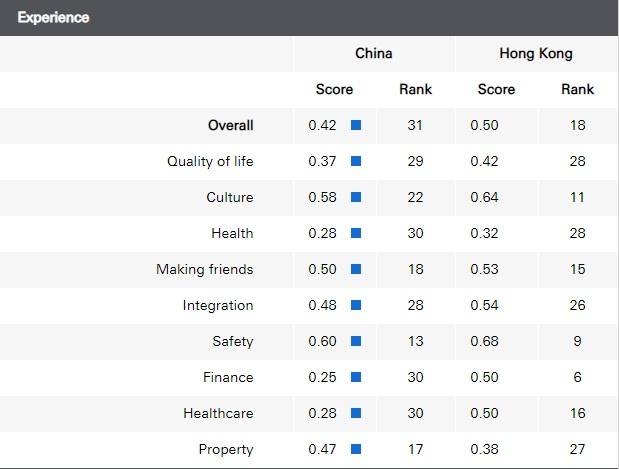Image resolution: width=619 pixels, height=469 pixels.
Task: Click the Hong Kong column header
Action: pos(536,53)
